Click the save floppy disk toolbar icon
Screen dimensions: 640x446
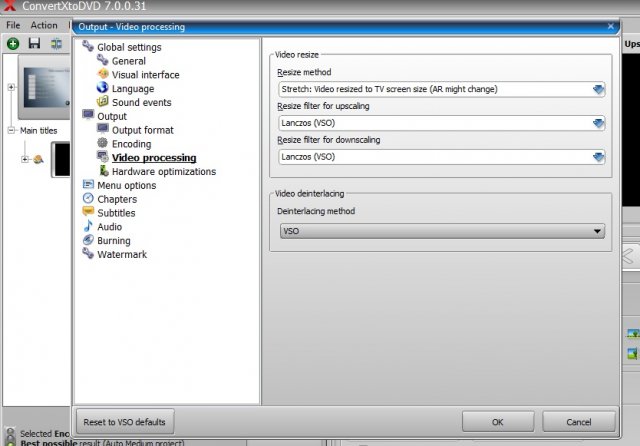click(34, 44)
